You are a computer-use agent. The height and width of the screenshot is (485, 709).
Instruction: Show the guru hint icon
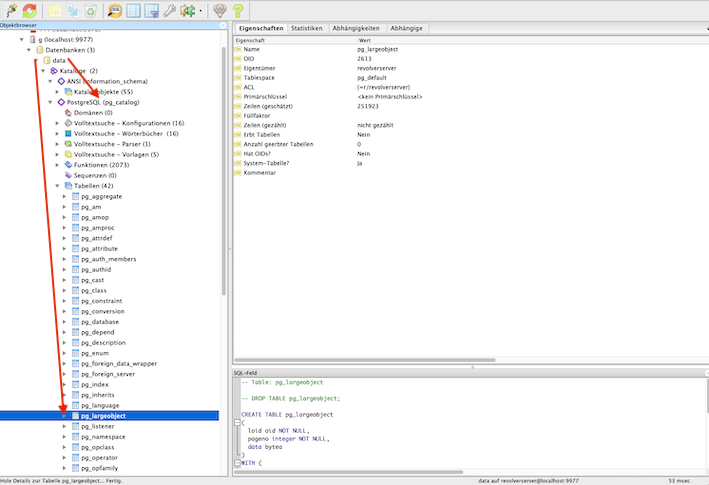(219, 10)
